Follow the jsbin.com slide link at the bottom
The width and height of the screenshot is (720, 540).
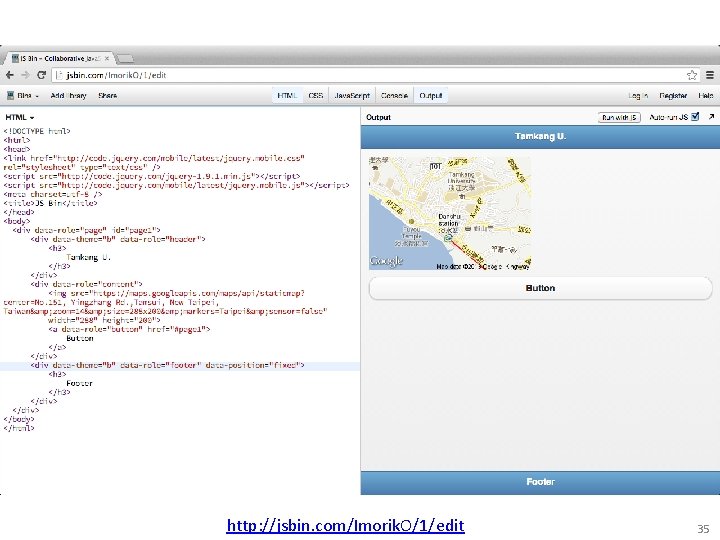345,525
